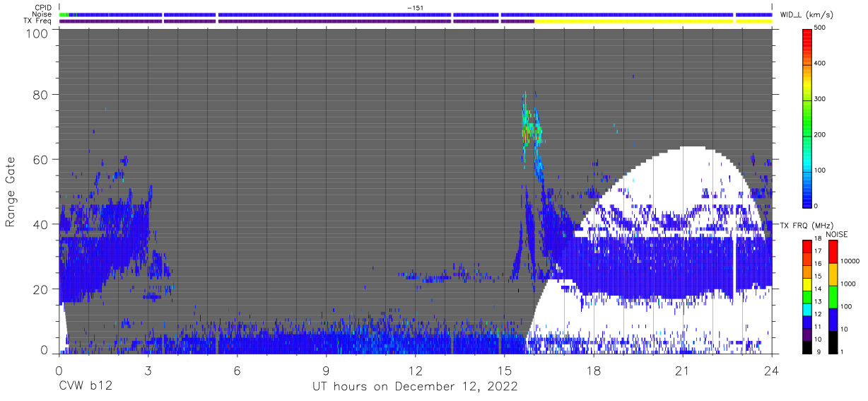Screen dimensions: 868x401
Task: Click the 400 tick on the width colorbar
Action: pos(819,64)
